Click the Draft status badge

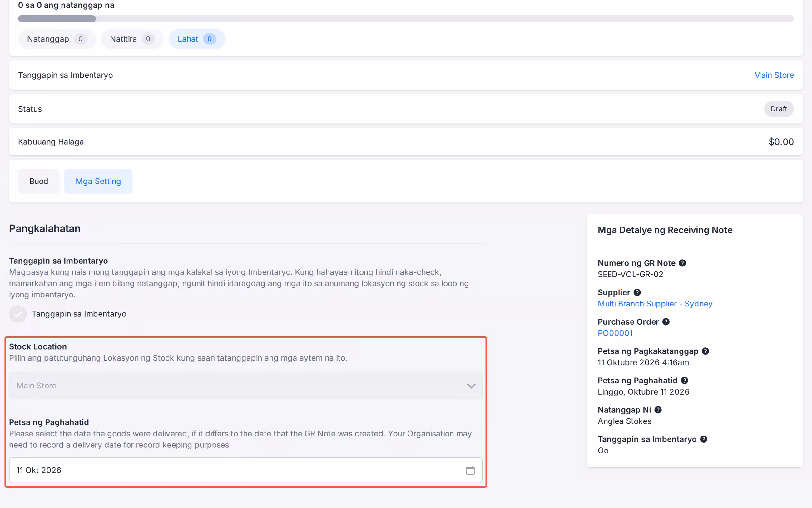[778, 109]
